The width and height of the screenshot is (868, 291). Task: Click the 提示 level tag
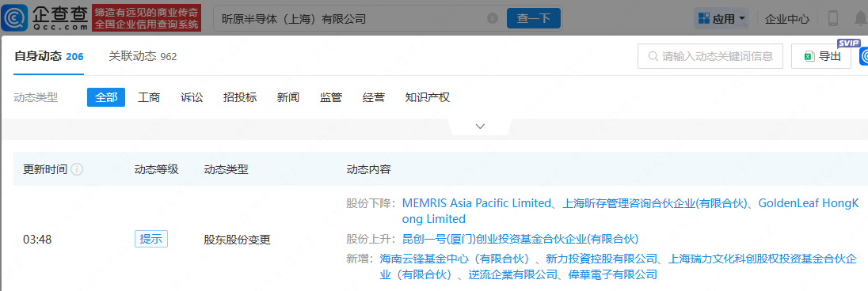point(151,239)
